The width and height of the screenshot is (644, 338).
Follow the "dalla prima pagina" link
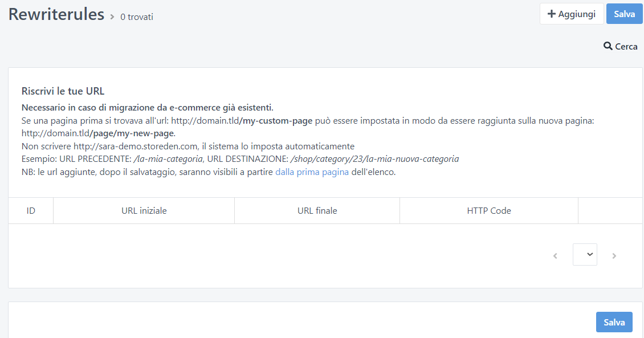(312, 173)
